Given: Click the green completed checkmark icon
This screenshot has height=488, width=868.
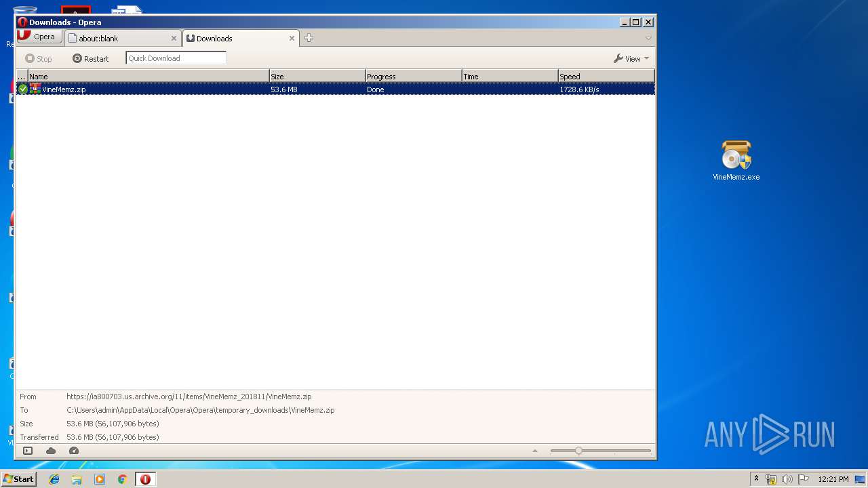Looking at the screenshot, I should pos(23,89).
